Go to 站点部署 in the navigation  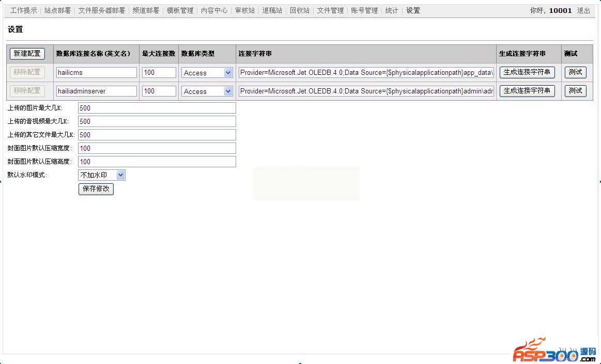pyautogui.click(x=57, y=11)
